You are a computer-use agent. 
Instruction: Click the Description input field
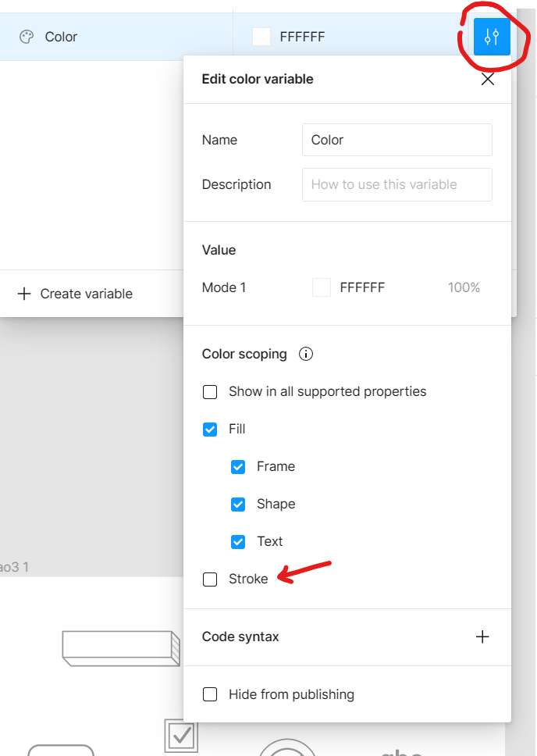click(397, 184)
